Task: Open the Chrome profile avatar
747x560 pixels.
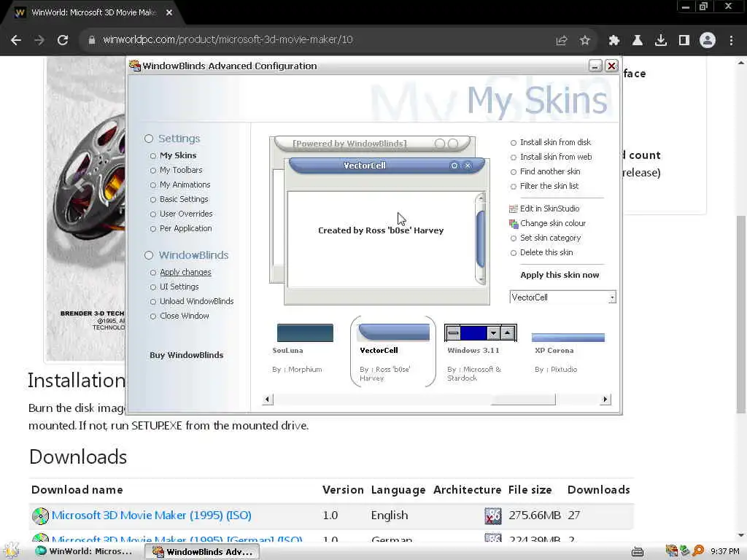Action: click(x=708, y=41)
